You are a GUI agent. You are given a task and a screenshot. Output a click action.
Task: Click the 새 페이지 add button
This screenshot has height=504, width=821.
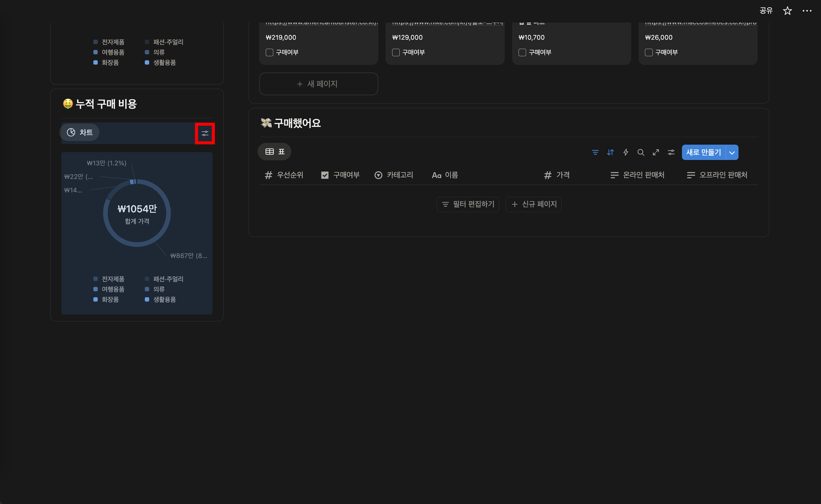318,84
